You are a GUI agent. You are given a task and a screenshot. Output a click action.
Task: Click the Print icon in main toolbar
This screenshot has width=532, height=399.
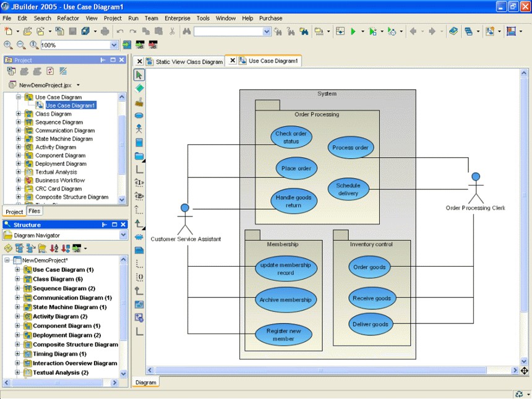[x=105, y=31]
